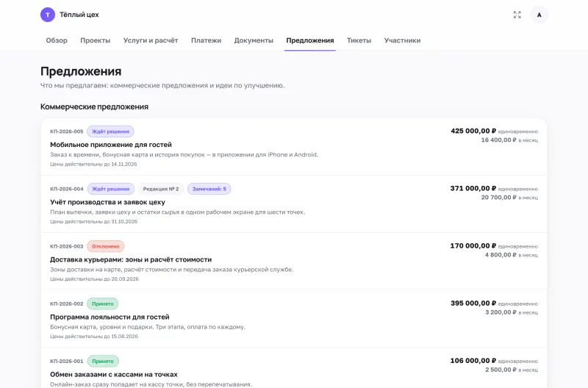Switch to the Обзор tab
Viewport: 588px width, 388px height.
pyautogui.click(x=57, y=40)
